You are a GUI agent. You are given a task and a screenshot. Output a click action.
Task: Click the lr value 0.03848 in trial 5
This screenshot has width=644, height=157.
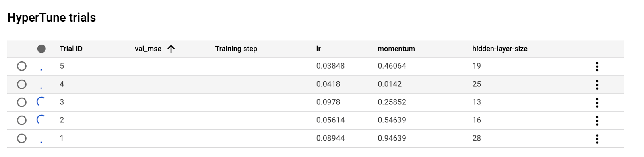point(330,66)
